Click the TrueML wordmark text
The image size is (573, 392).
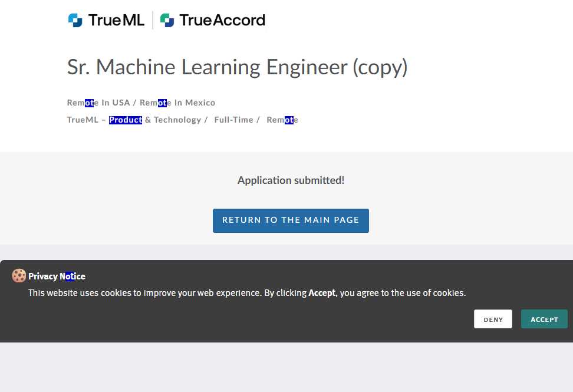click(x=116, y=20)
